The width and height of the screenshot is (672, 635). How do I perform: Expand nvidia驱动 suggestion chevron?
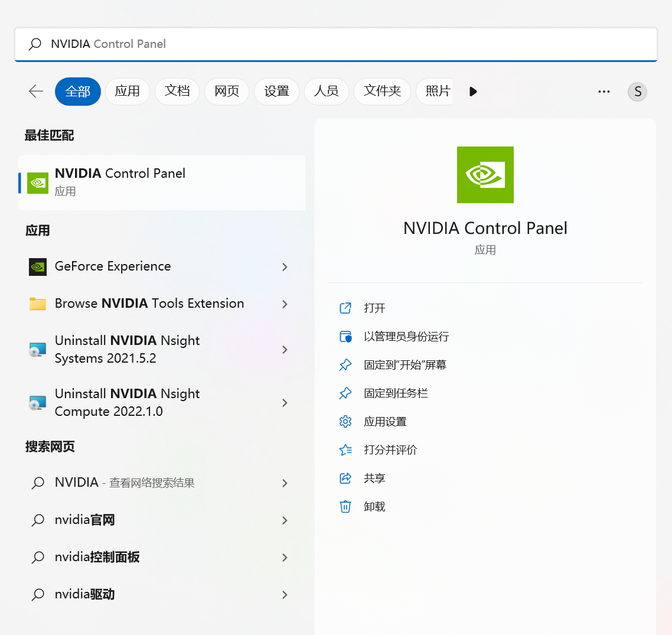pos(285,595)
